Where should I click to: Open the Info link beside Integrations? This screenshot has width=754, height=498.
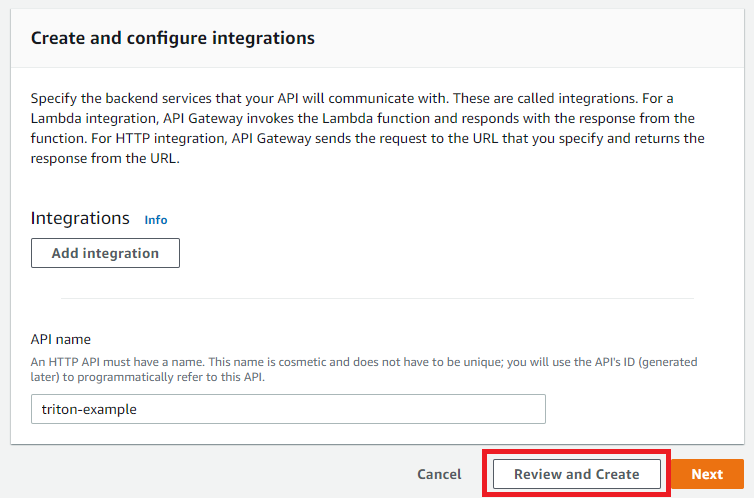coord(156,220)
